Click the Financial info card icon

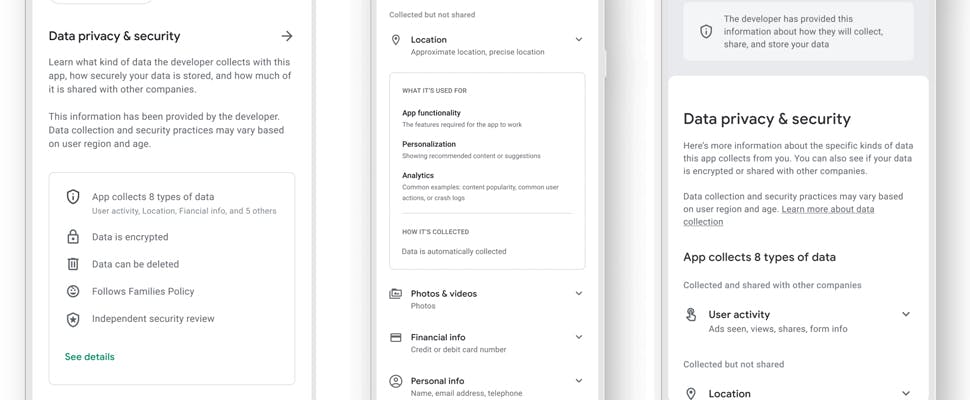(396, 338)
